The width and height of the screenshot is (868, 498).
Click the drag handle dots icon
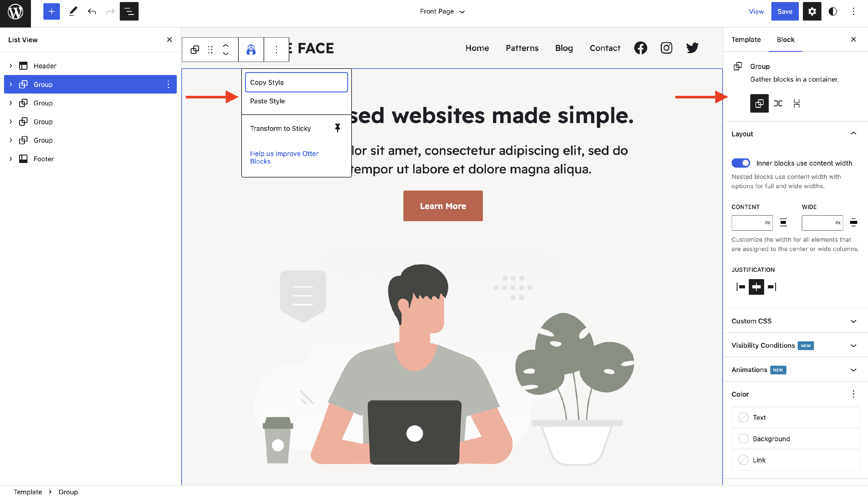click(x=210, y=50)
